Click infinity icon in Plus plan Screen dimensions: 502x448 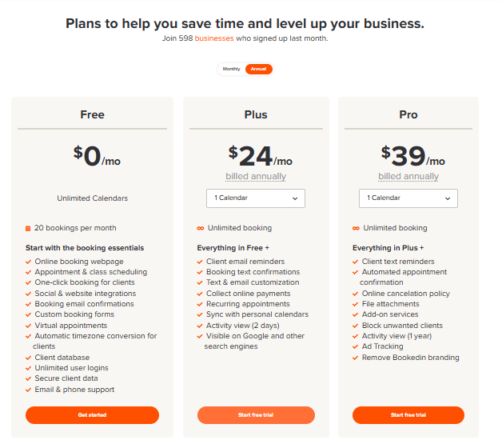pos(200,228)
